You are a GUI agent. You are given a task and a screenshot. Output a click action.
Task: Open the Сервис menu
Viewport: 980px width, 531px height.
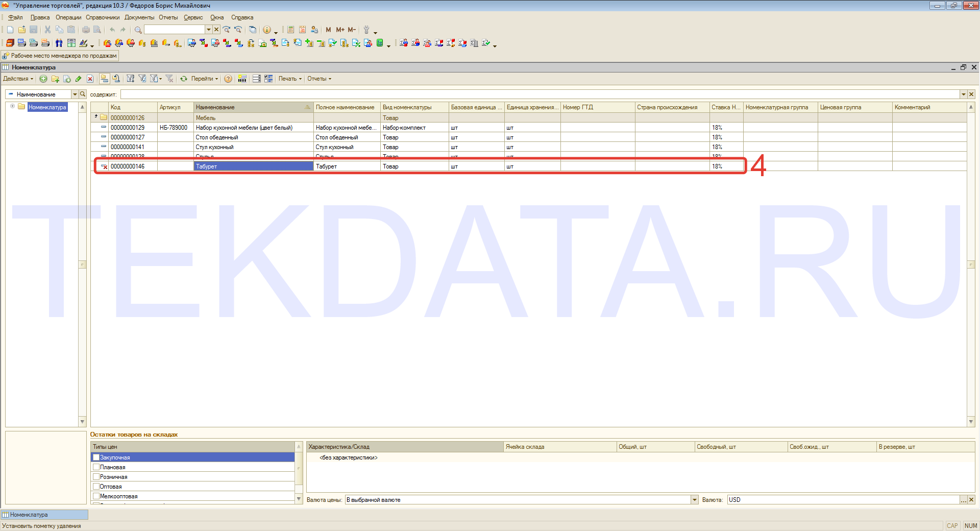193,17
